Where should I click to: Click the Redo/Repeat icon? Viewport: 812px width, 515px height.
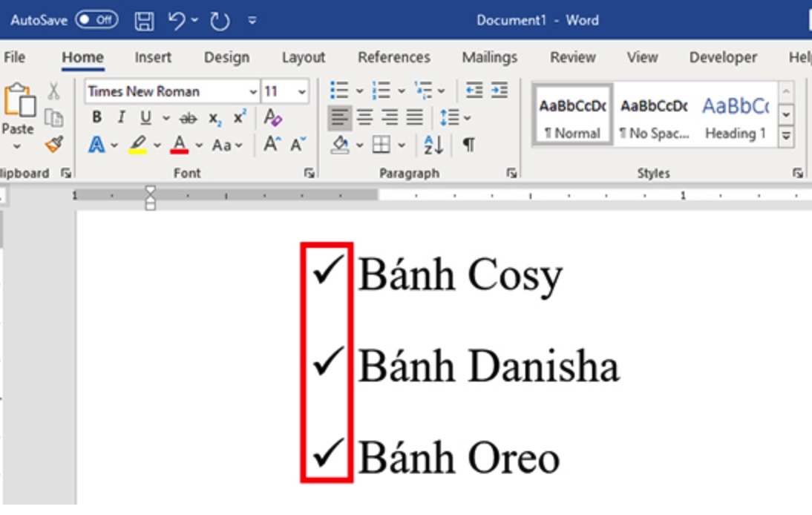point(220,21)
